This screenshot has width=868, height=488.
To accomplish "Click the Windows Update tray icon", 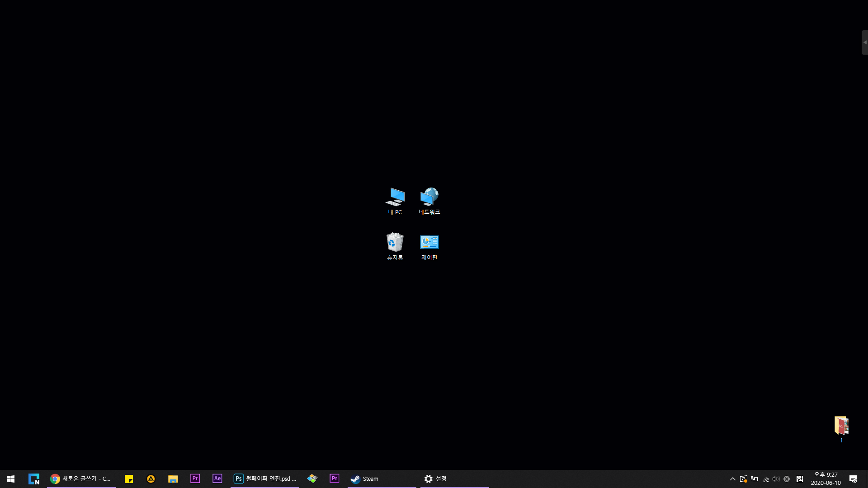I will click(744, 479).
